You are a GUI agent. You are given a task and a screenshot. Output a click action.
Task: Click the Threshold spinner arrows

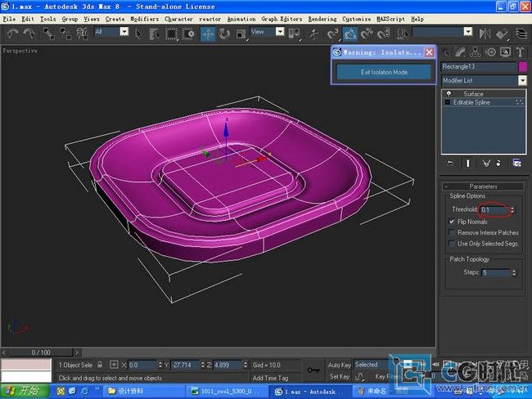pyautogui.click(x=512, y=210)
